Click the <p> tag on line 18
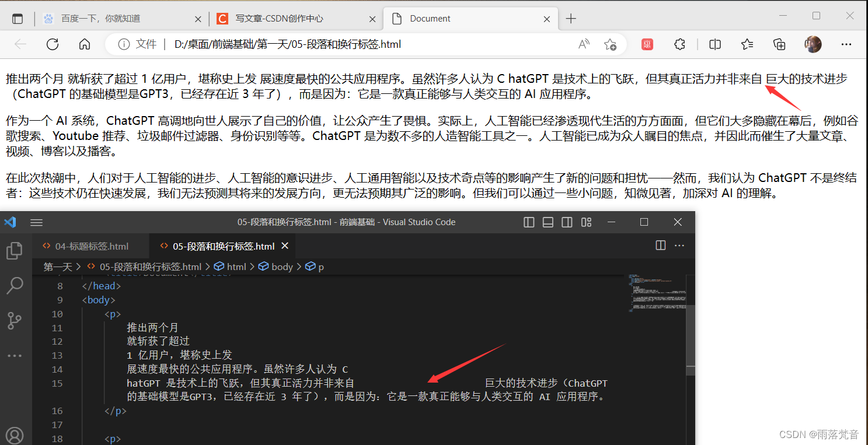 (x=113, y=439)
